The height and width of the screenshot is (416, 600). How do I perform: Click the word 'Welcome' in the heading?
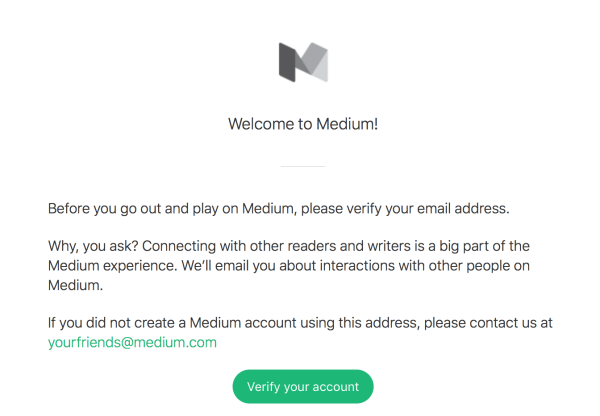[259, 124]
